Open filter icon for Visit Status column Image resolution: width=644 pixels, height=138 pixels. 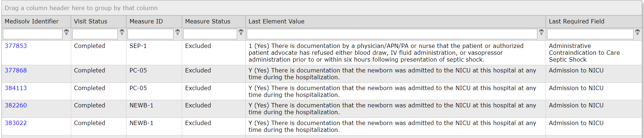[x=122, y=32]
